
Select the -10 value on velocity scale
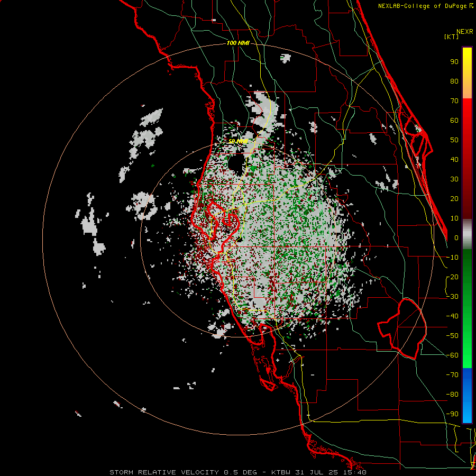point(452,258)
